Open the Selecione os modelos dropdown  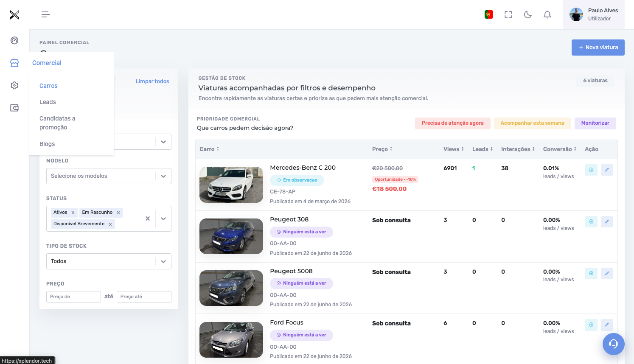(109, 176)
